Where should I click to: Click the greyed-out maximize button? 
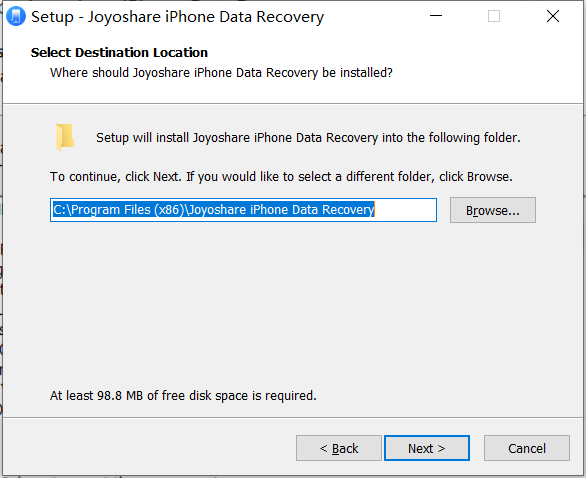coord(494,16)
